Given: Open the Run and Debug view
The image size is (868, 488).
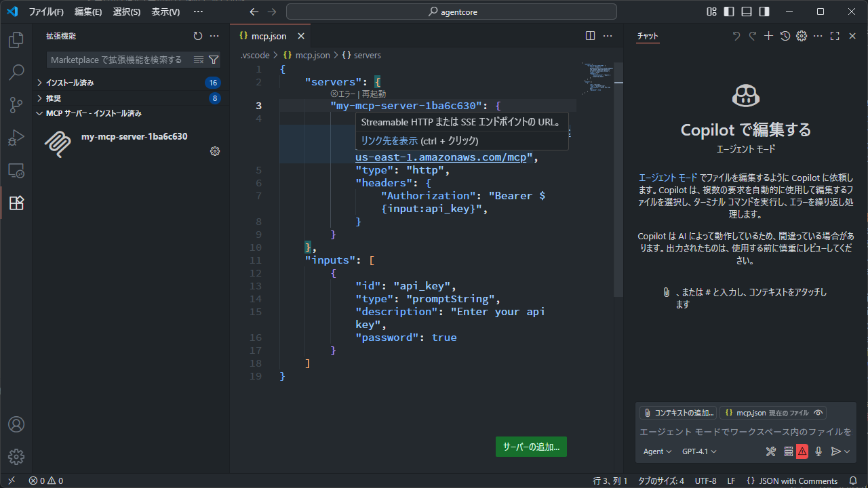Looking at the screenshot, I should click(16, 138).
